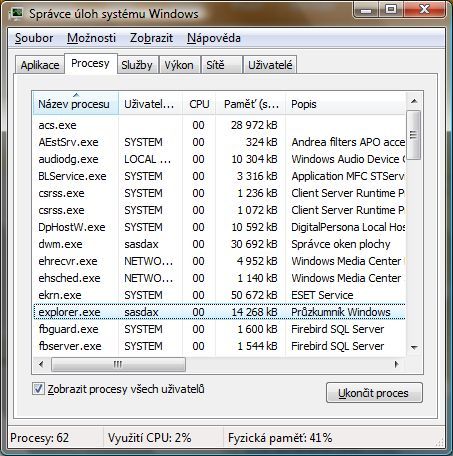Click the Ukončit proces button
Image resolution: width=453 pixels, height=456 pixels.
click(374, 393)
